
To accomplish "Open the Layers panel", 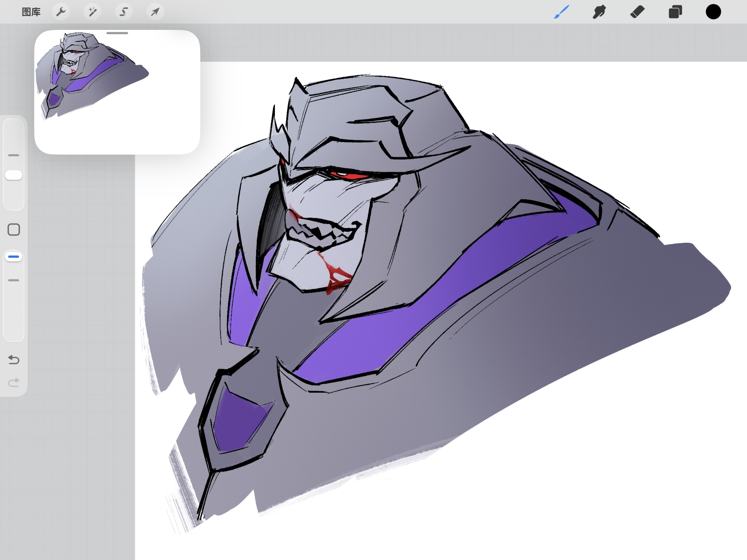I will click(x=675, y=12).
